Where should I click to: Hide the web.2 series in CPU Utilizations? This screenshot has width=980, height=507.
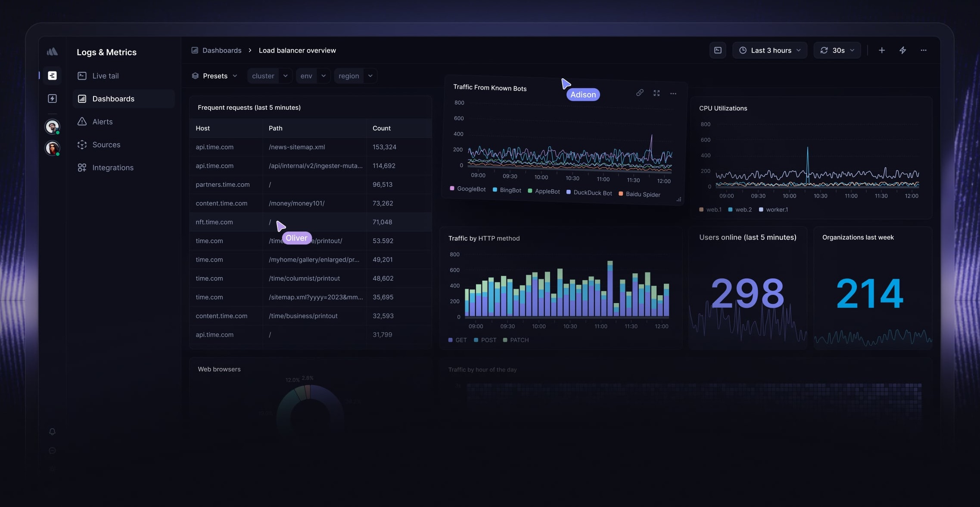pyautogui.click(x=740, y=210)
